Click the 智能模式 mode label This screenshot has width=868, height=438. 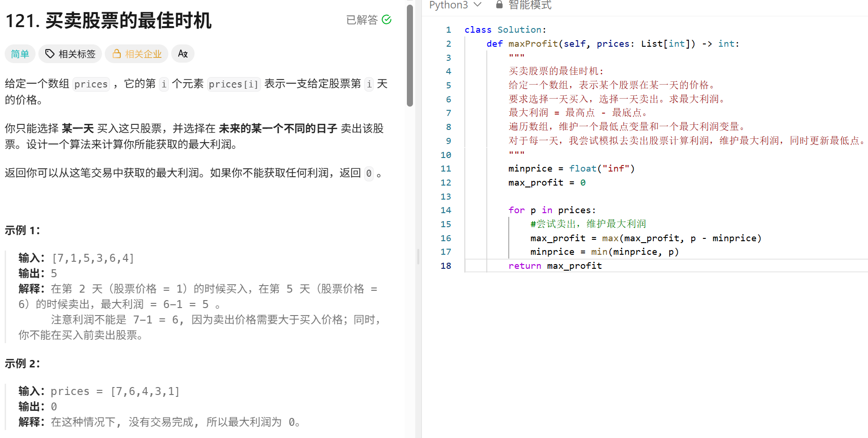coord(530,5)
